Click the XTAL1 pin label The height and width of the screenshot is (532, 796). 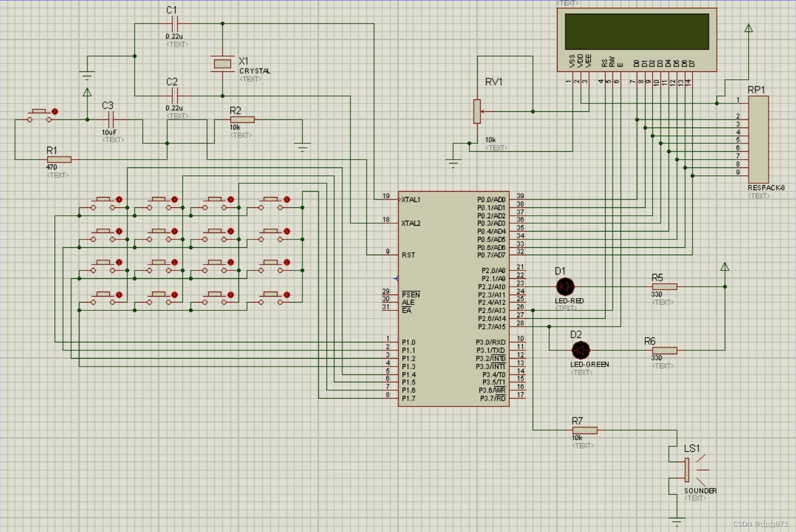coord(411,199)
